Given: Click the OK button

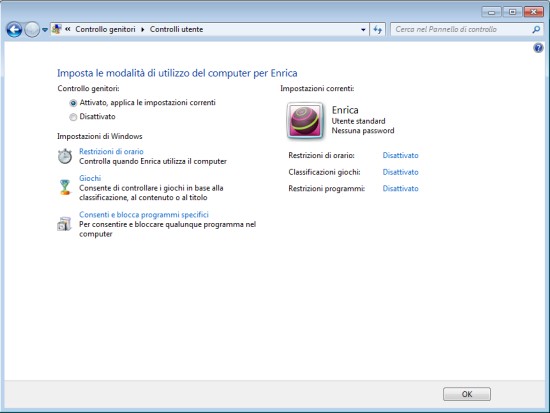Looking at the screenshot, I should (x=467, y=394).
